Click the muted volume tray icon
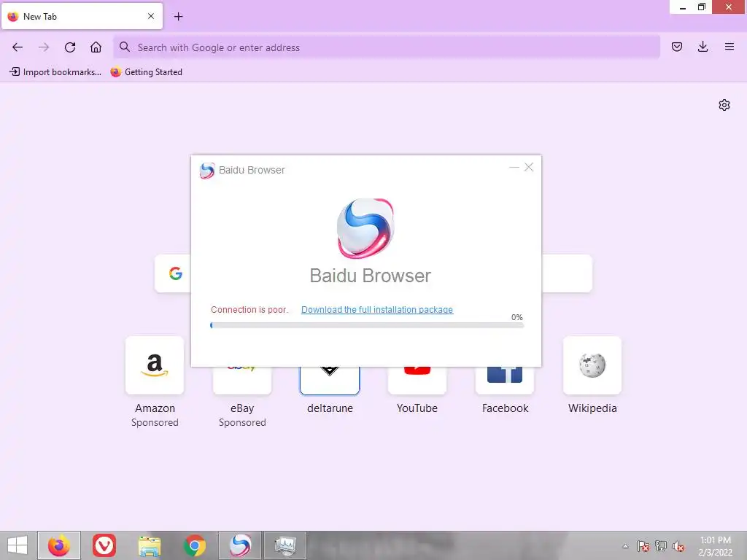747x560 pixels. [678, 546]
